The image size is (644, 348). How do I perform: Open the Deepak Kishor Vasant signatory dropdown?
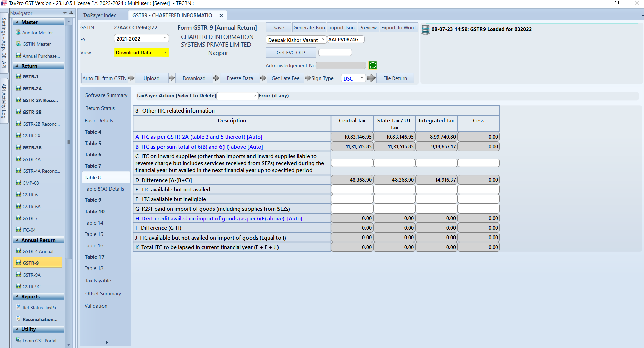(x=323, y=39)
